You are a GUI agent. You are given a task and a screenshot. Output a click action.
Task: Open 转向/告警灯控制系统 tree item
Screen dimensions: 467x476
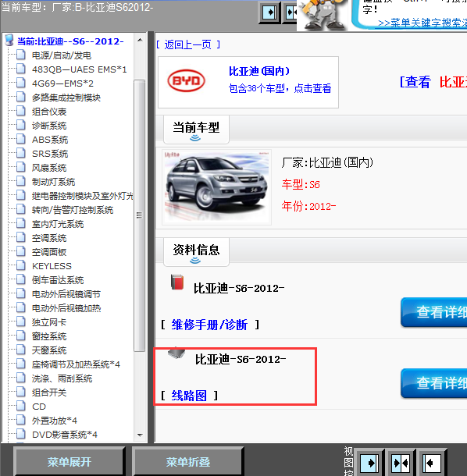pos(73,210)
